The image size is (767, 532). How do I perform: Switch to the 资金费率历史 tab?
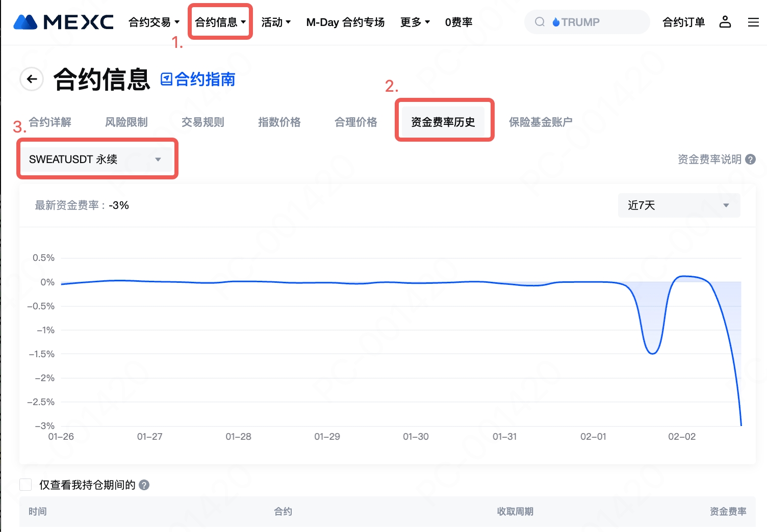tap(443, 122)
